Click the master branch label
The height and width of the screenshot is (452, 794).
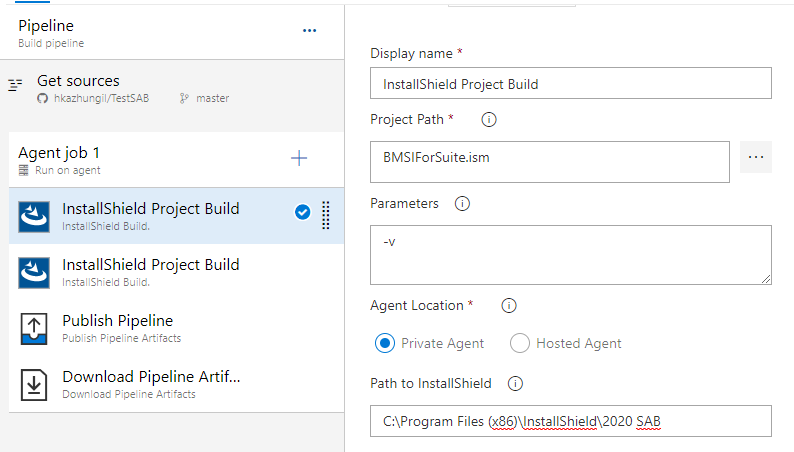click(213, 98)
